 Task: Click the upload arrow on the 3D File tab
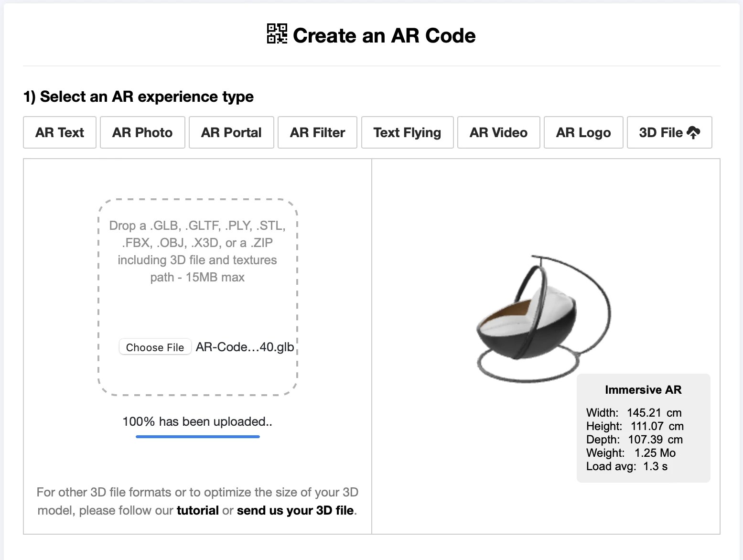click(694, 131)
